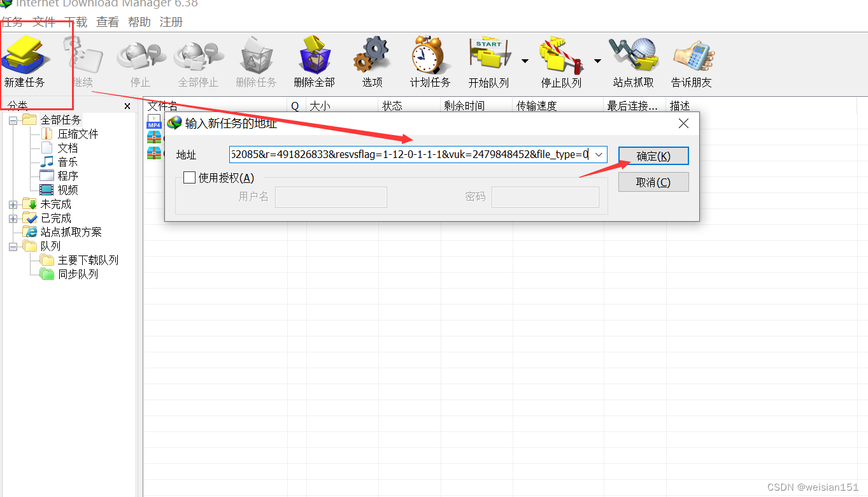Open the 文件 menu
Image resolution: width=868 pixels, height=497 pixels.
coord(44,22)
